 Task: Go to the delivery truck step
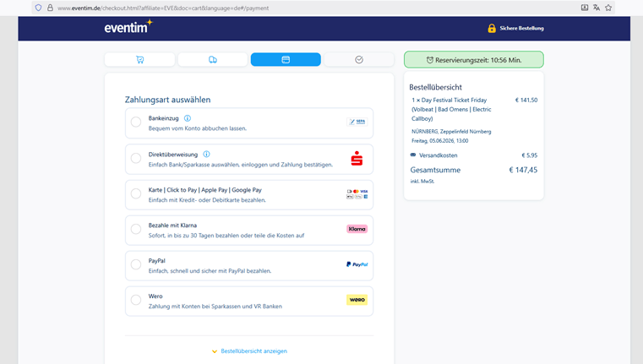[x=213, y=59]
